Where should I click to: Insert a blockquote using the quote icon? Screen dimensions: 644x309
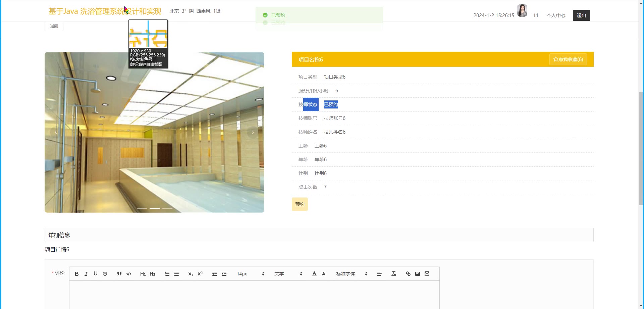coord(119,274)
